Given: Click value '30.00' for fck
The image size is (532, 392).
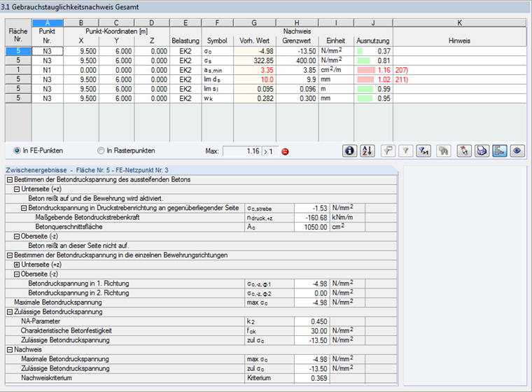Looking at the screenshot, I should 311,331.
